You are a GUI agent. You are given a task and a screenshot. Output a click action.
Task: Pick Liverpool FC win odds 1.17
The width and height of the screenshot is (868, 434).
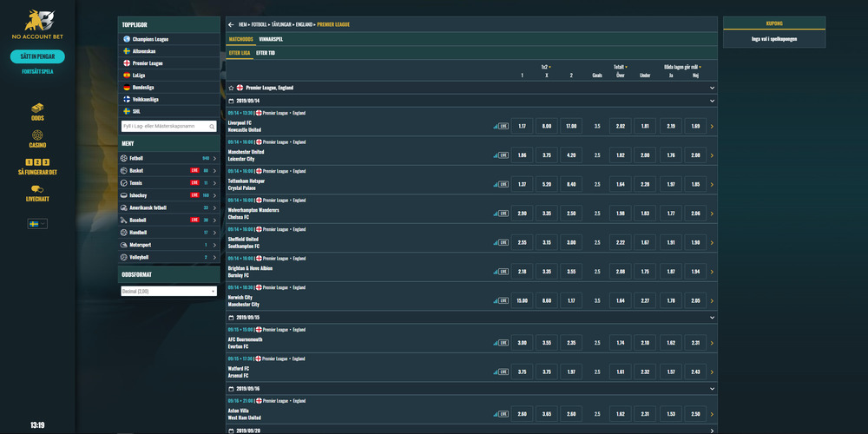[522, 126]
